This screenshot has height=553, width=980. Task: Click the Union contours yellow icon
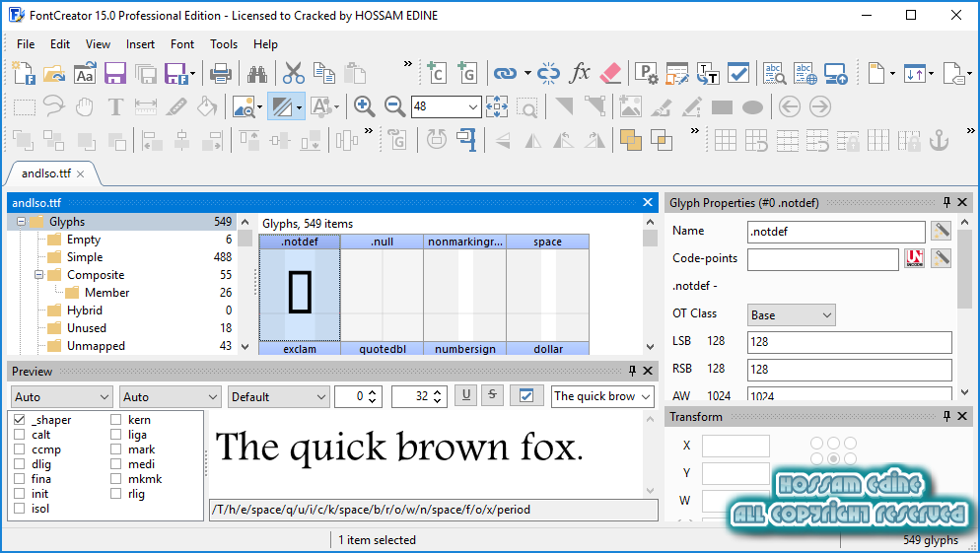[631, 140]
